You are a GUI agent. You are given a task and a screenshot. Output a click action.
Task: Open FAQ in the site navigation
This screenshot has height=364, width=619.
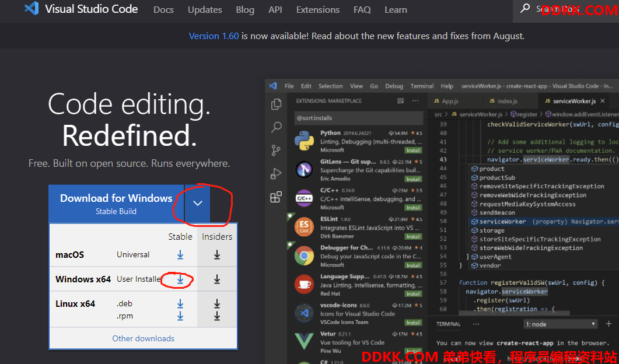point(362,10)
